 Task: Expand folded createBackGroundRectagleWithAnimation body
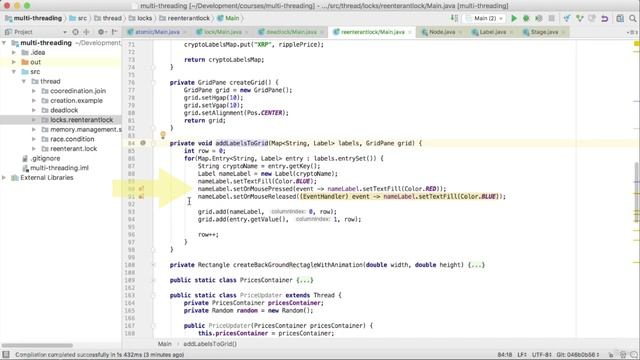[476, 265]
